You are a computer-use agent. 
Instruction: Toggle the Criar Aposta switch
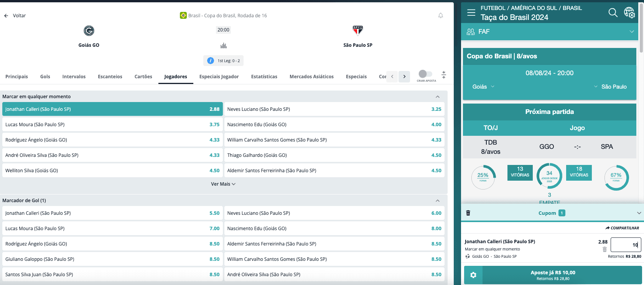pos(425,74)
